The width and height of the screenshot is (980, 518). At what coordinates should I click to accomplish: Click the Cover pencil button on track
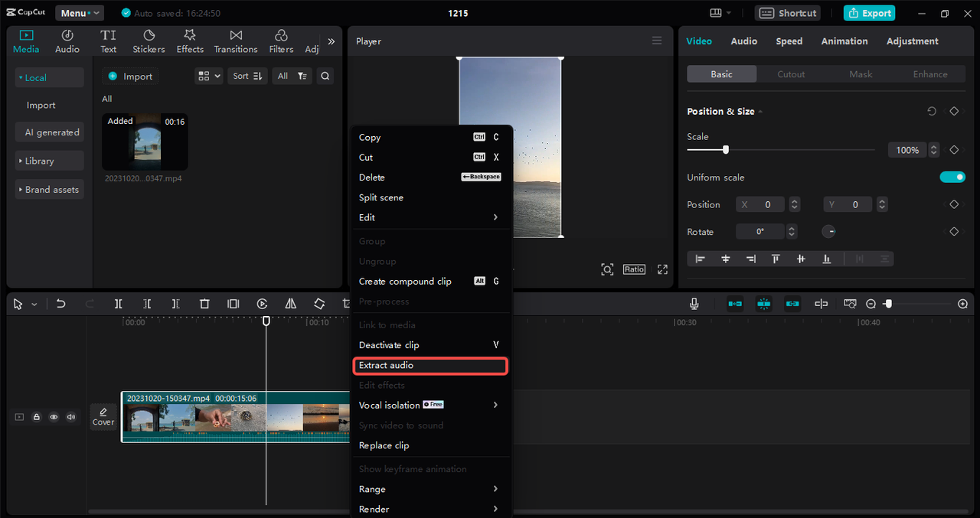(x=103, y=416)
